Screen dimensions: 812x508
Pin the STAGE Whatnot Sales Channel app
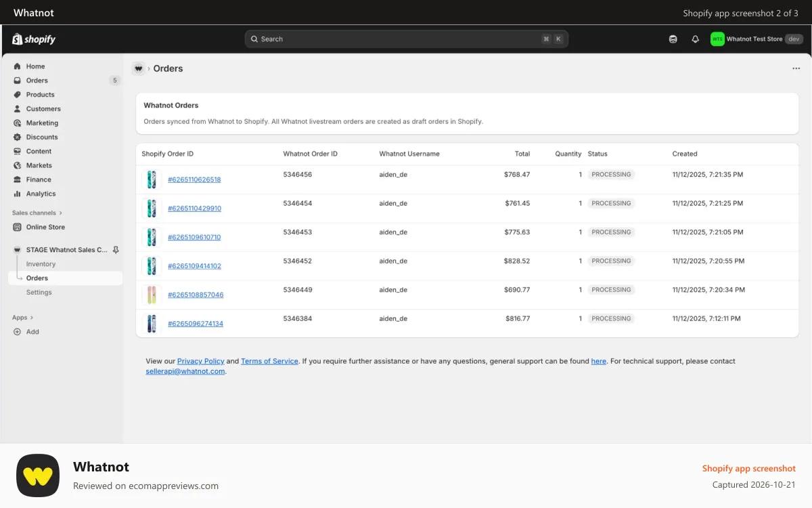point(116,250)
